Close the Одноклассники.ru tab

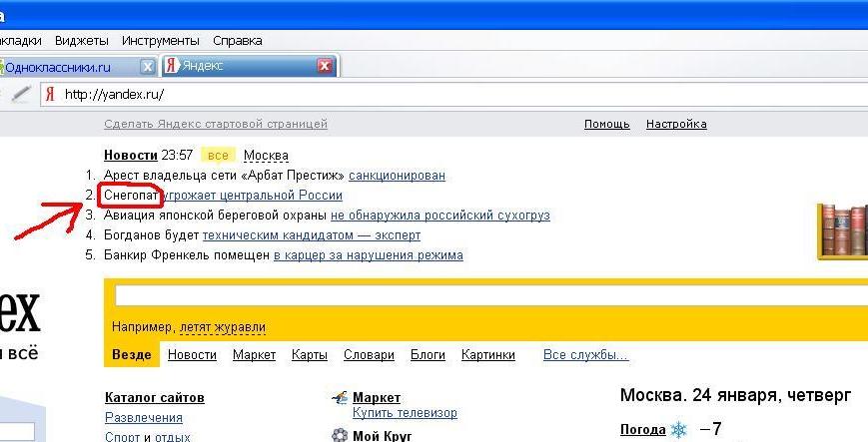(148, 67)
